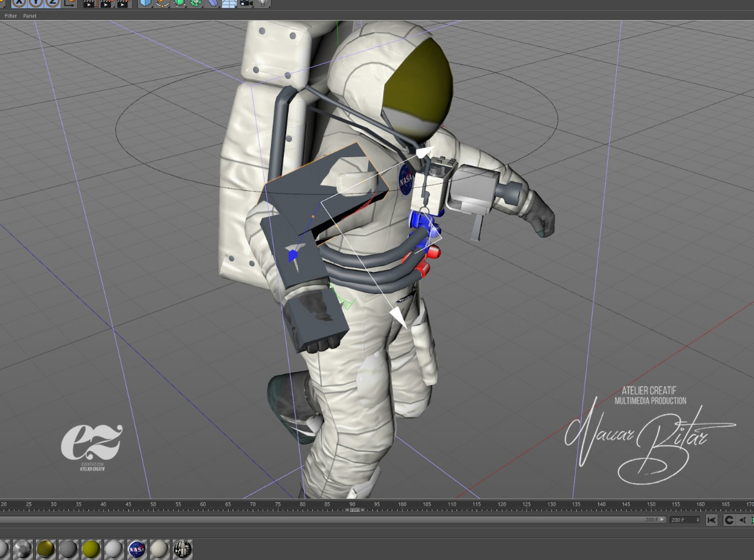Select the spline pen tool icon
The image size is (754, 560).
(162, 3)
